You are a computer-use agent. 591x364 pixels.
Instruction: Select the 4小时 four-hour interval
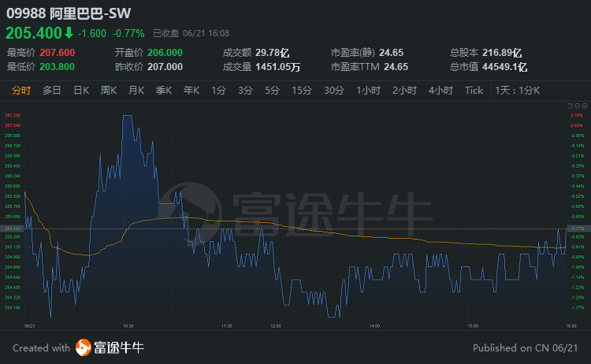pos(440,91)
